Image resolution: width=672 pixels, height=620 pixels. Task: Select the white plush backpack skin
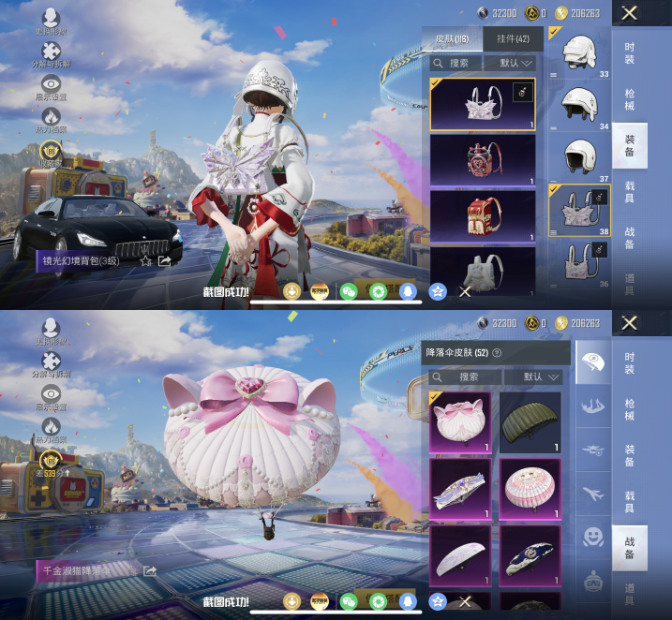click(x=483, y=272)
